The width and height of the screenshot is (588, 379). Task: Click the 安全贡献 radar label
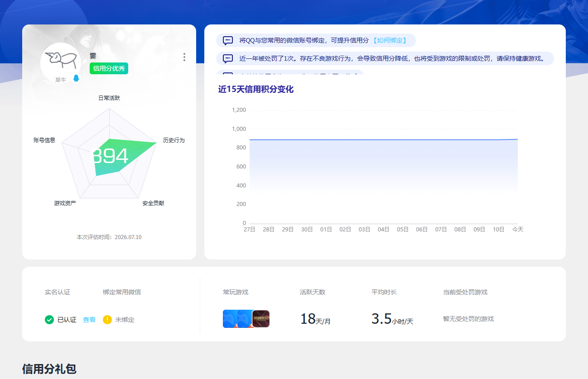pos(153,203)
